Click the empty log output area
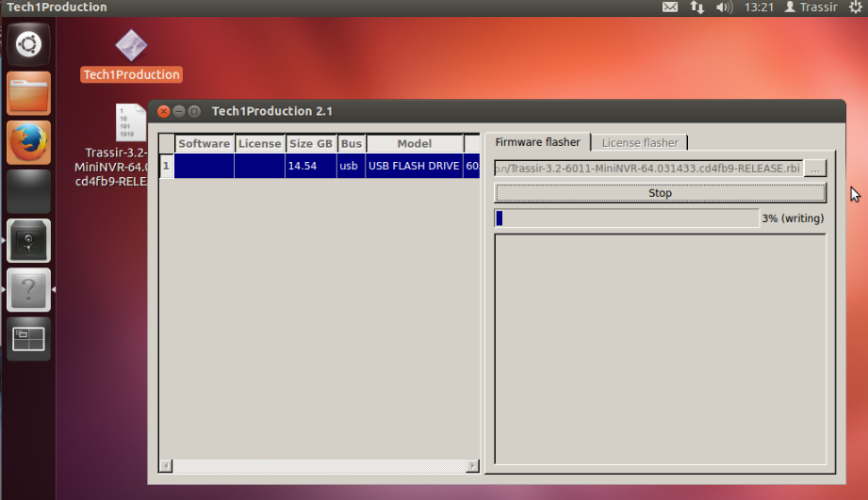The height and width of the screenshot is (500, 868). coord(660,349)
